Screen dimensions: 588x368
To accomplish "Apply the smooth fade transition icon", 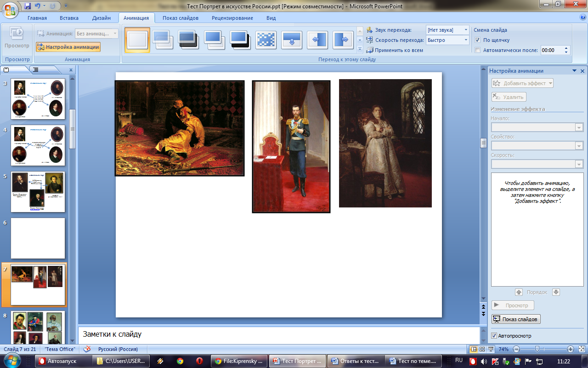I will click(163, 40).
